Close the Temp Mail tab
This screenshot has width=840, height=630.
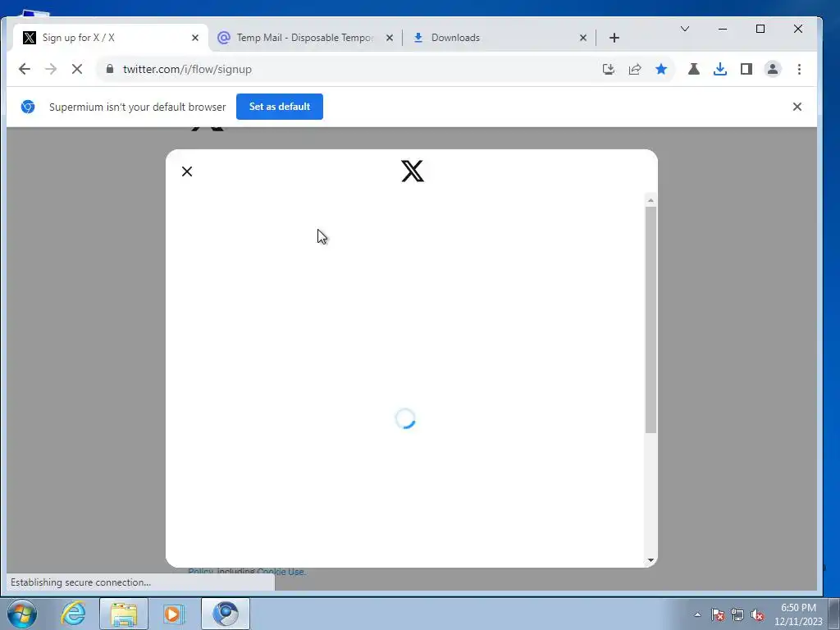(390, 38)
